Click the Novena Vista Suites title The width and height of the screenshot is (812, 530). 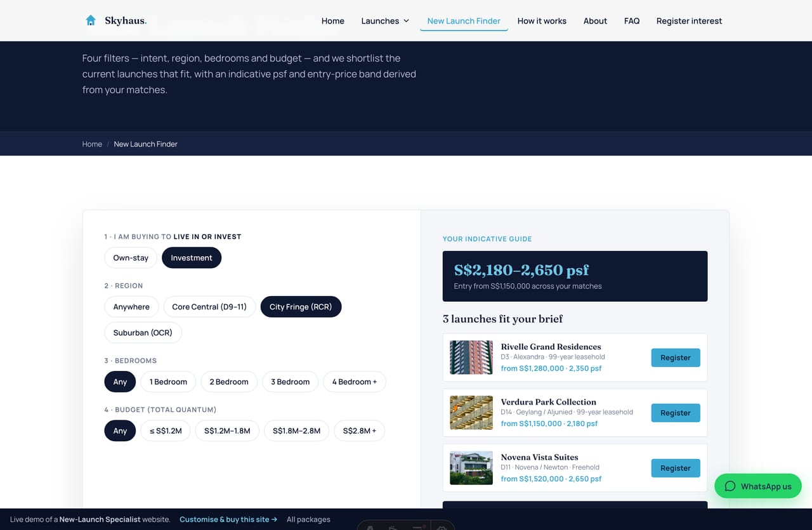539,457
